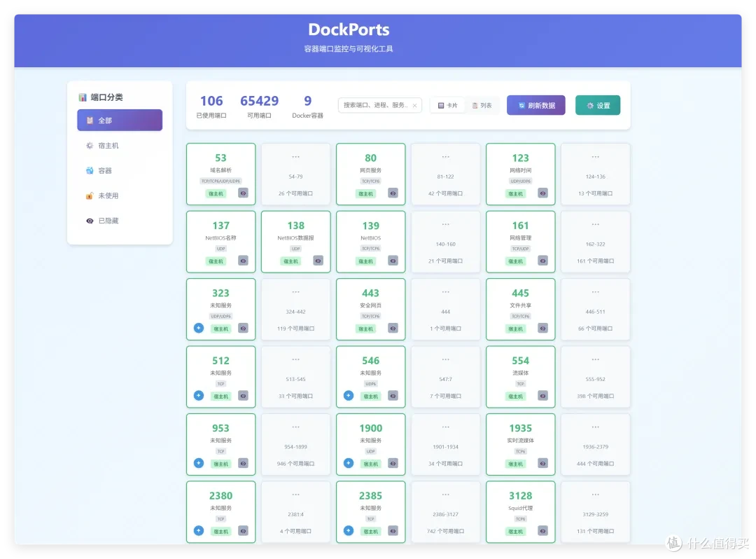
Task: Open the 已隐藏 ports category
Action: click(x=120, y=221)
